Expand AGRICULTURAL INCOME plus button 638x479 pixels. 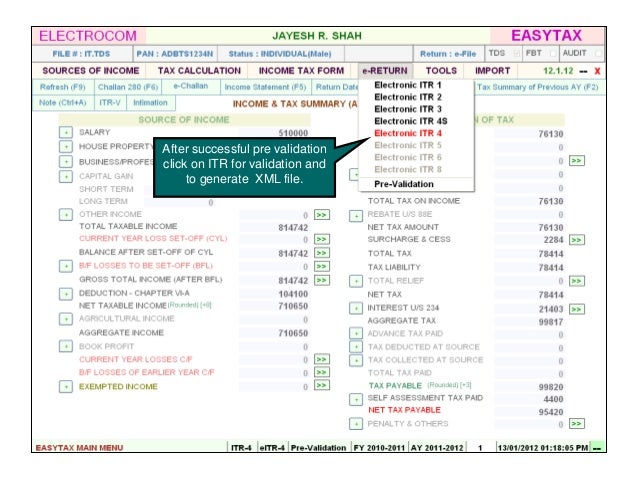(66, 319)
